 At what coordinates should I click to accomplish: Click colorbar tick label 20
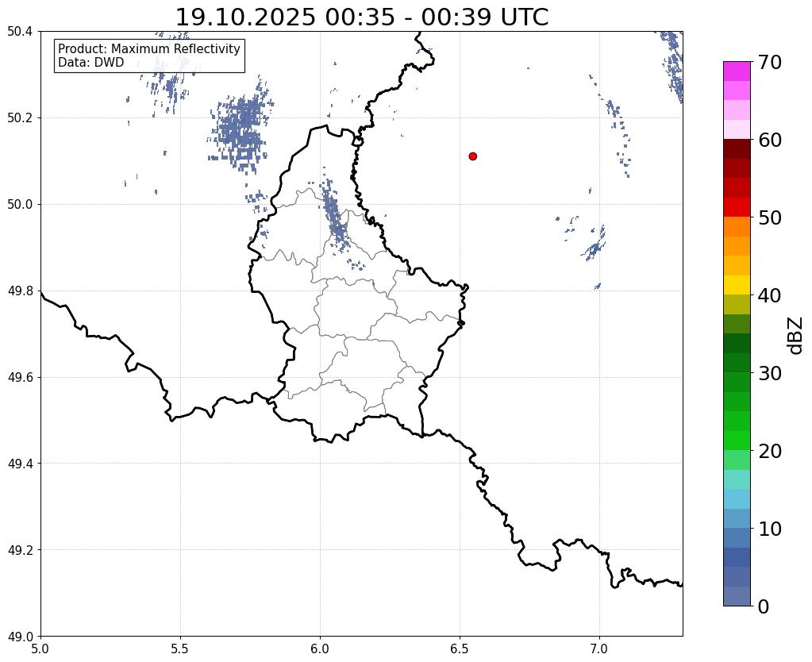click(x=770, y=451)
